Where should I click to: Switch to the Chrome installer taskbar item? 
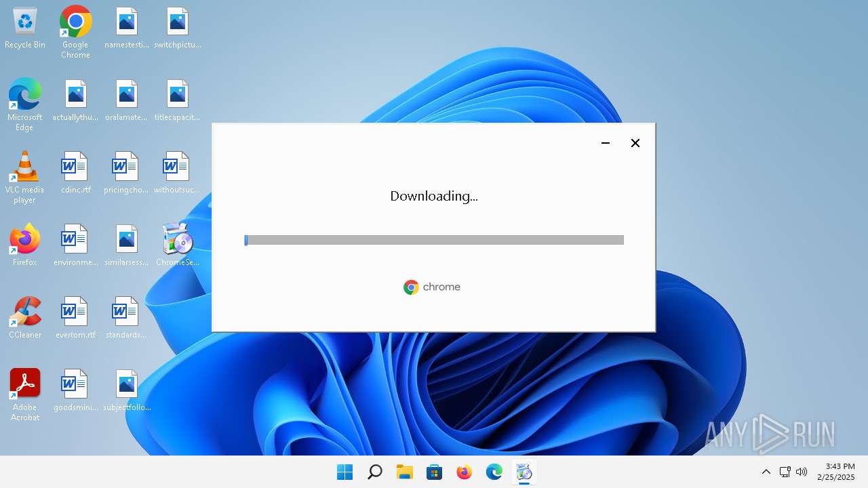point(524,472)
